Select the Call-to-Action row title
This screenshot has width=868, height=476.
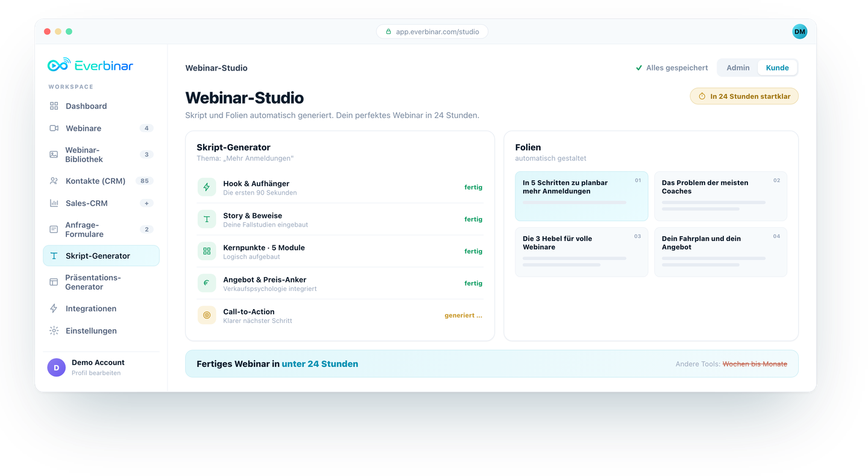249,312
